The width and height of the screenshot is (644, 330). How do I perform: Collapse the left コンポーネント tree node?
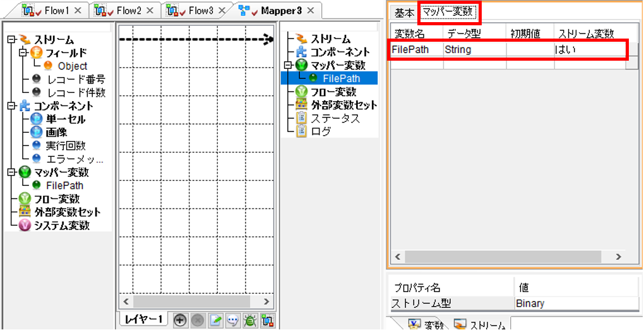[x=11, y=106]
